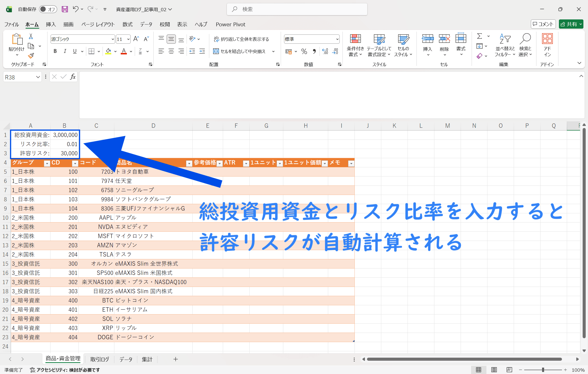Click the zoom slider handle
588x374 pixels.
543,370
